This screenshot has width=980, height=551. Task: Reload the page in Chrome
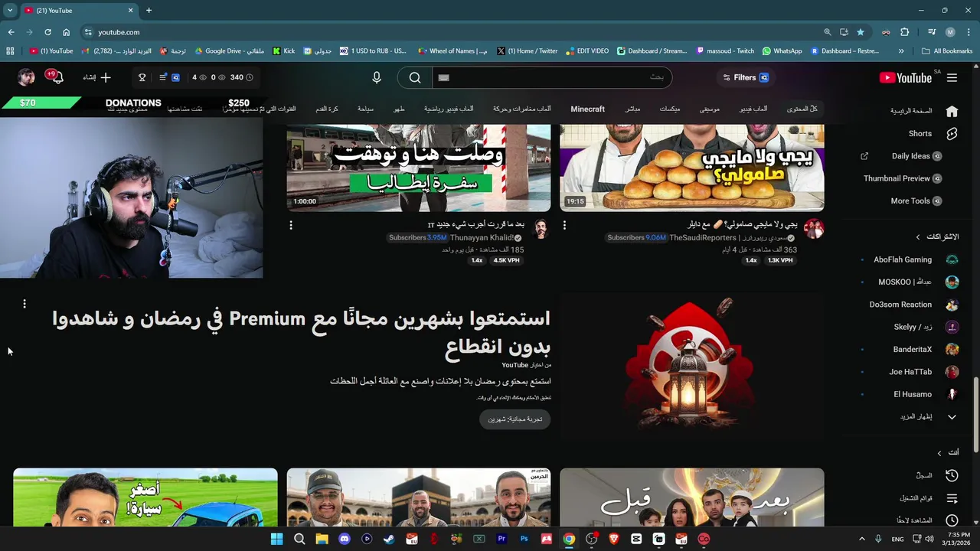click(x=47, y=32)
